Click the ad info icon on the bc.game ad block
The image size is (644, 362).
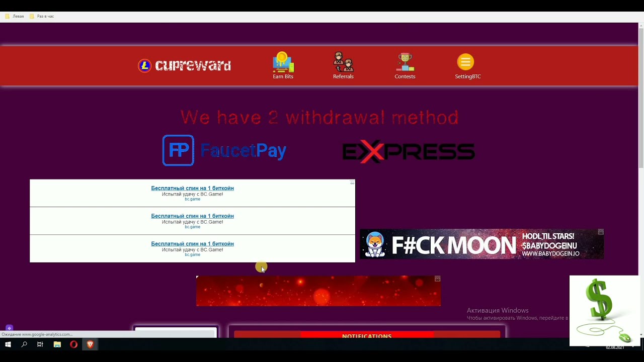(x=352, y=183)
